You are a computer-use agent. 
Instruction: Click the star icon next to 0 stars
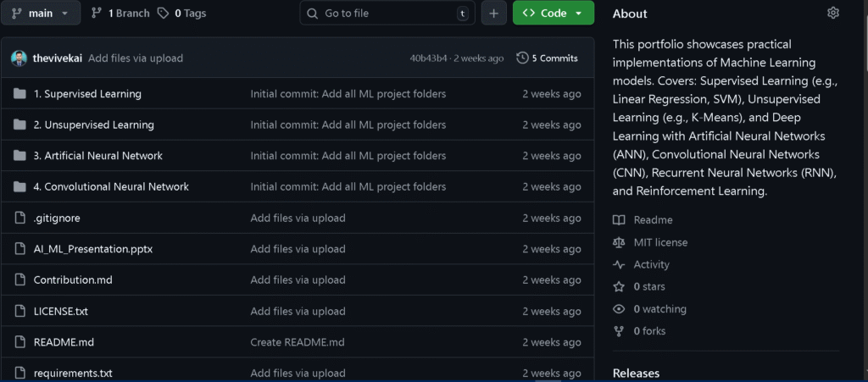click(x=618, y=287)
